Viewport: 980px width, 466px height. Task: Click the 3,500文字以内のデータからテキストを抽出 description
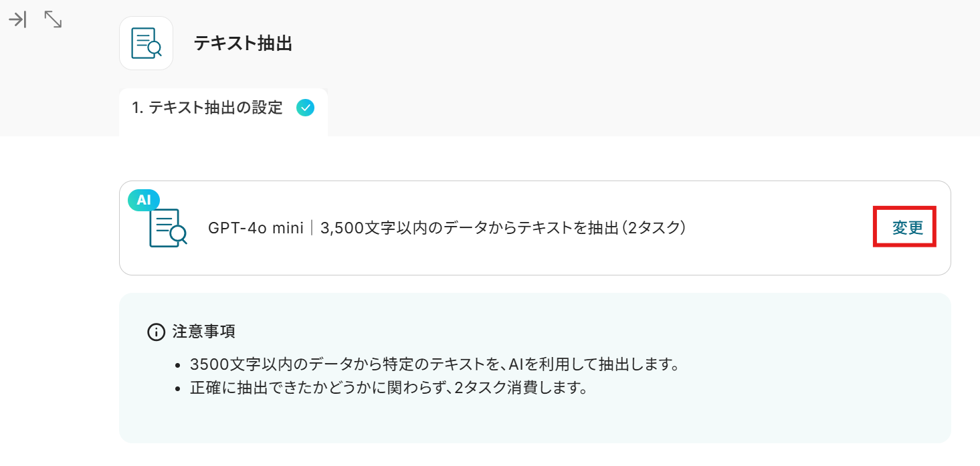(x=468, y=228)
